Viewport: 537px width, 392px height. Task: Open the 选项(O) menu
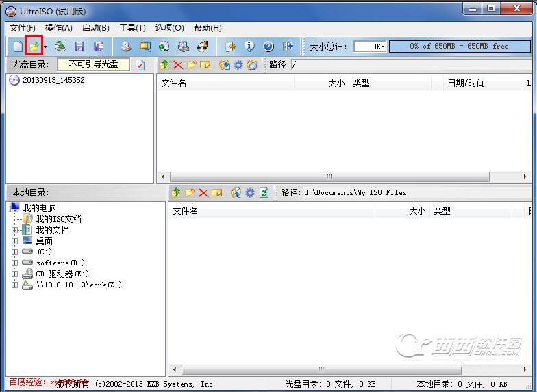(170, 27)
